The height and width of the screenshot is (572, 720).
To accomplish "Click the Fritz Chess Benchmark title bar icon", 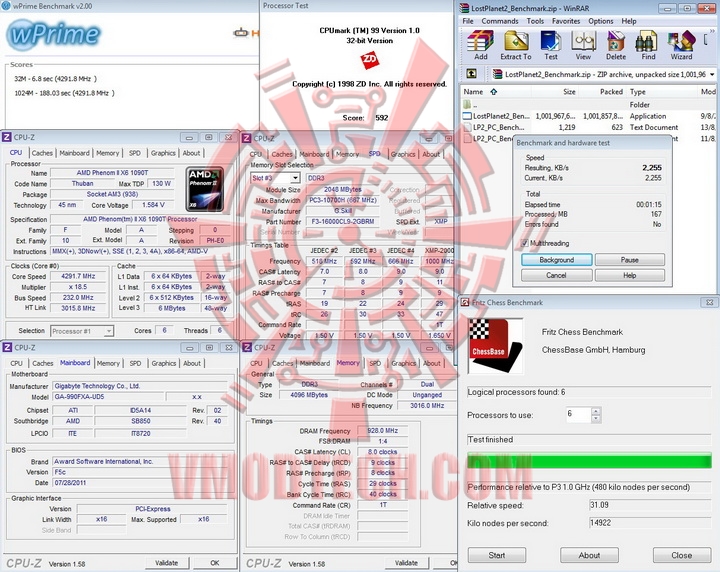I will (x=465, y=302).
